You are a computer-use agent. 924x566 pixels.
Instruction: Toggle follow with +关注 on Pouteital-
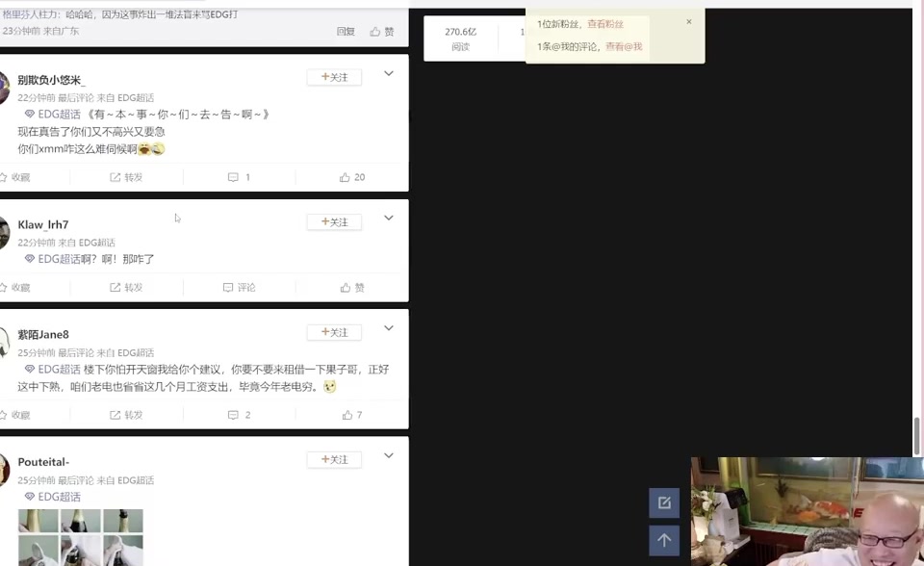pyautogui.click(x=333, y=459)
